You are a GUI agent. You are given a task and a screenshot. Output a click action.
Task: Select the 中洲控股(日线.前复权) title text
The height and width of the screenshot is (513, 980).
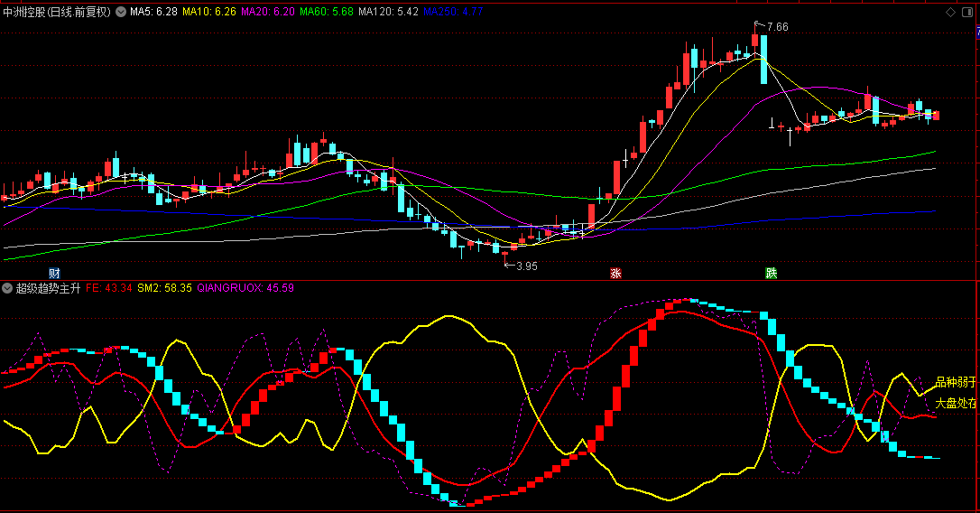57,12
